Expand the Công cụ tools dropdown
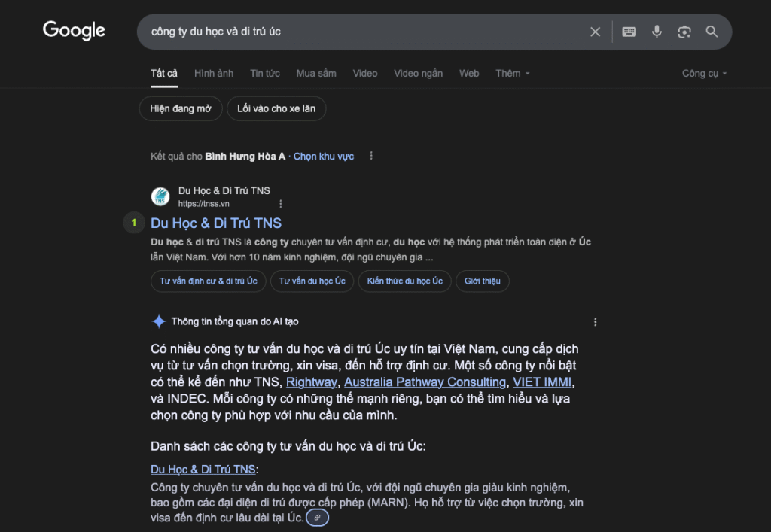 click(x=704, y=74)
